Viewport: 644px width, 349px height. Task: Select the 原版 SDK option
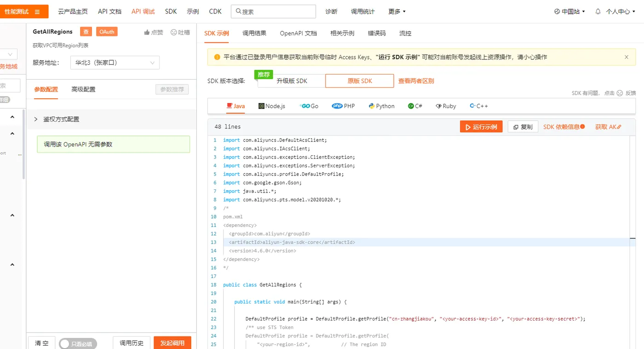point(360,81)
